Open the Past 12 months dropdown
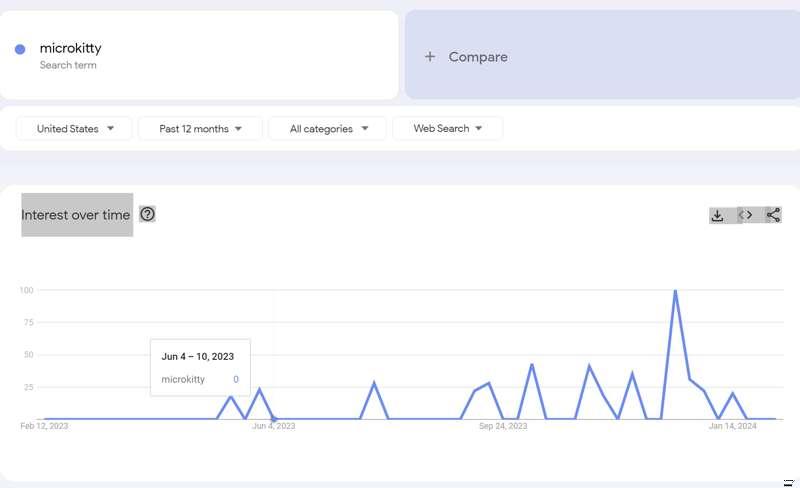This screenshot has height=488, width=800. 200,129
